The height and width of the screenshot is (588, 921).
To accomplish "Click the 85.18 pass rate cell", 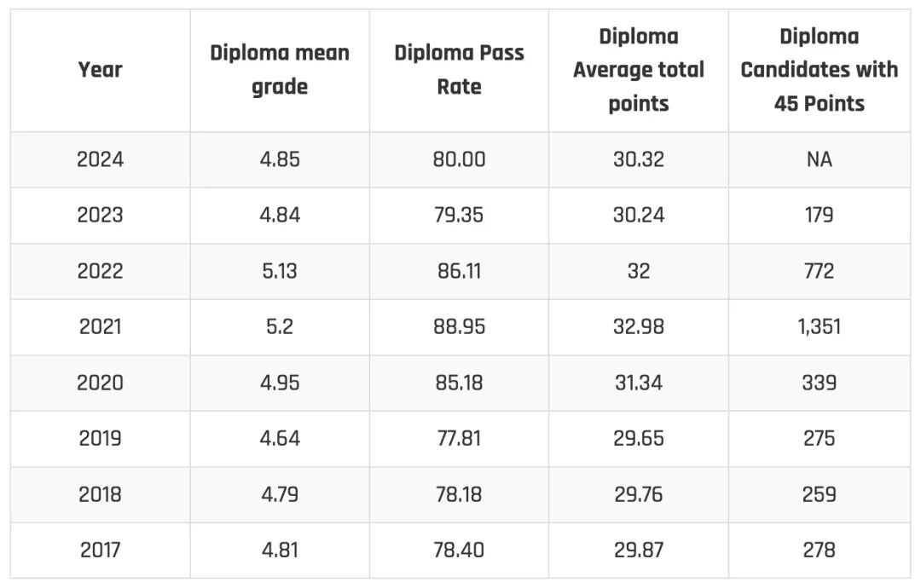I will pos(459,383).
